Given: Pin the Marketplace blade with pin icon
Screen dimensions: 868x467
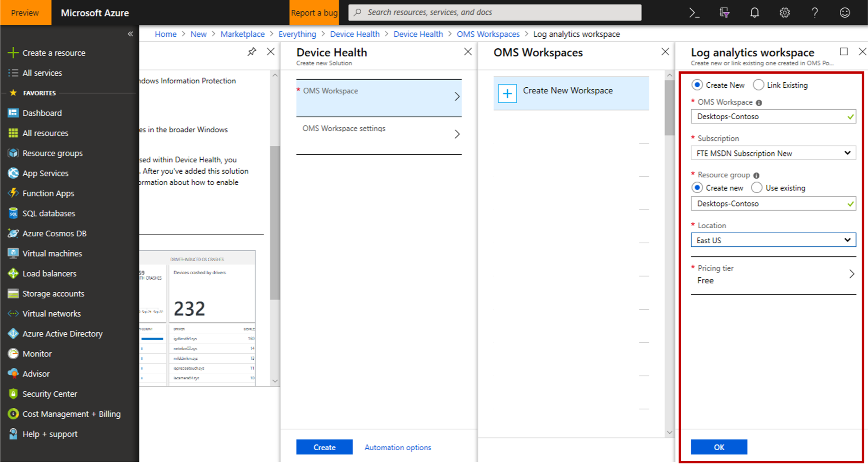Looking at the screenshot, I should click(252, 52).
